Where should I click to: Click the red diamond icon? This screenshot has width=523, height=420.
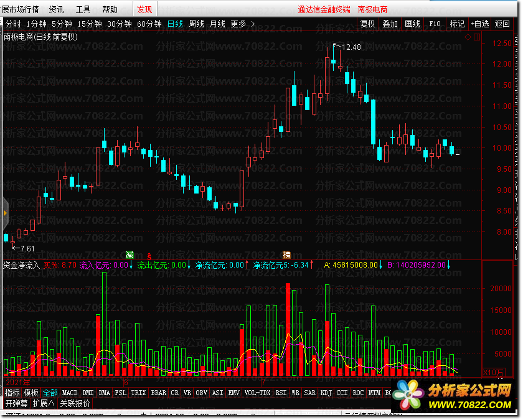[x=468, y=37]
